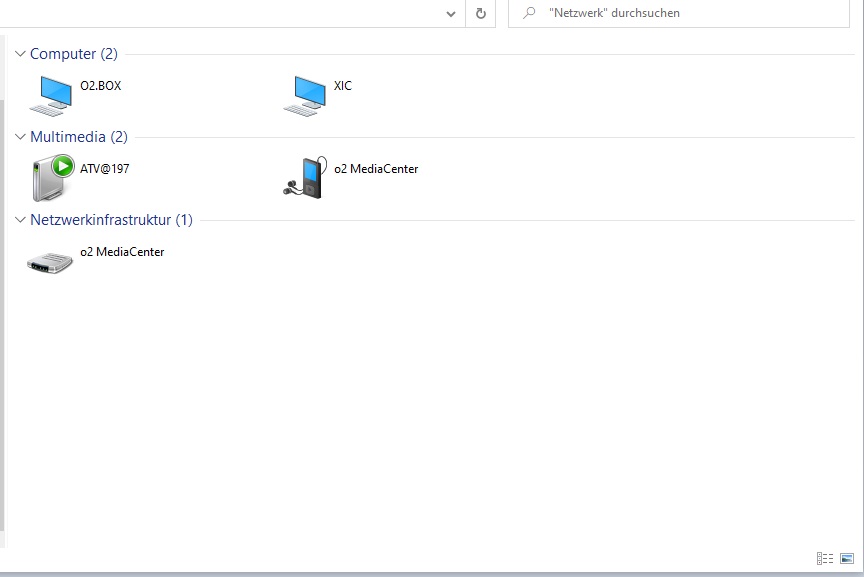Click the Multimedia (2) group header text
The height and width of the screenshot is (577, 864).
79,137
